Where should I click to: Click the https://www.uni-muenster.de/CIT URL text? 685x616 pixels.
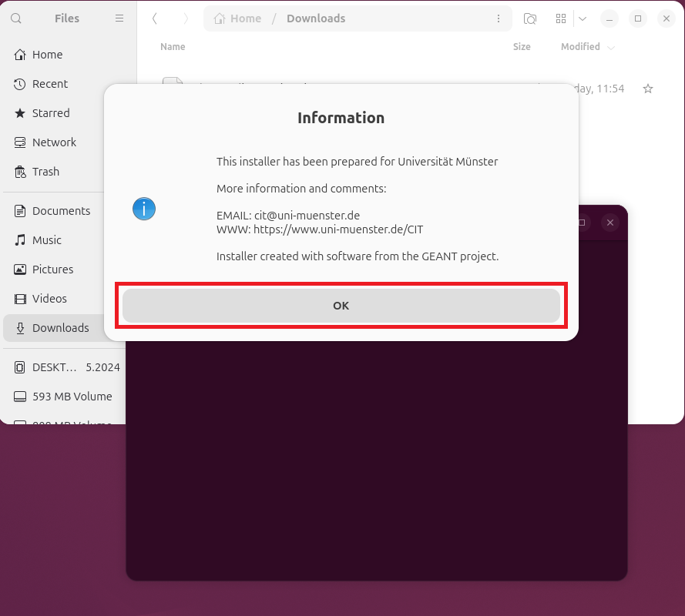pos(338,229)
